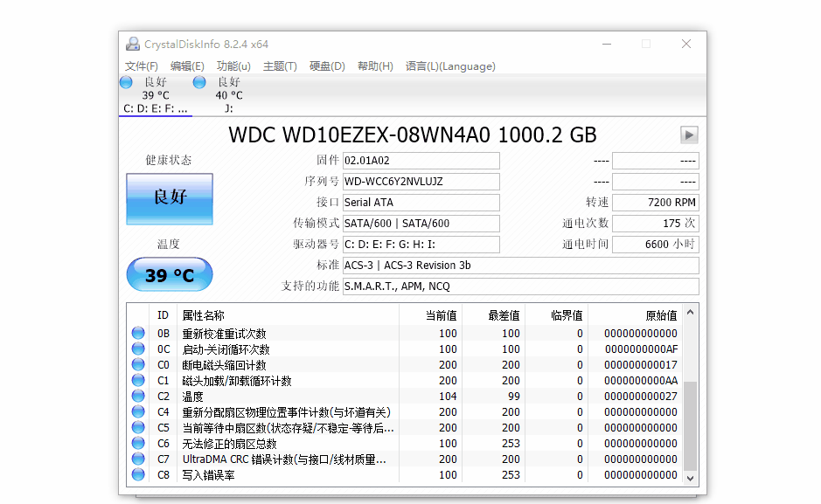The image size is (821, 504).
Task: Go to next disk with the arrow button
Action: [x=689, y=135]
